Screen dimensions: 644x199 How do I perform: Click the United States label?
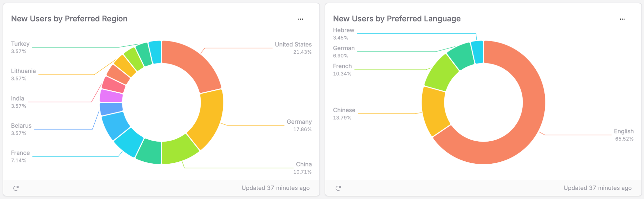(x=293, y=45)
